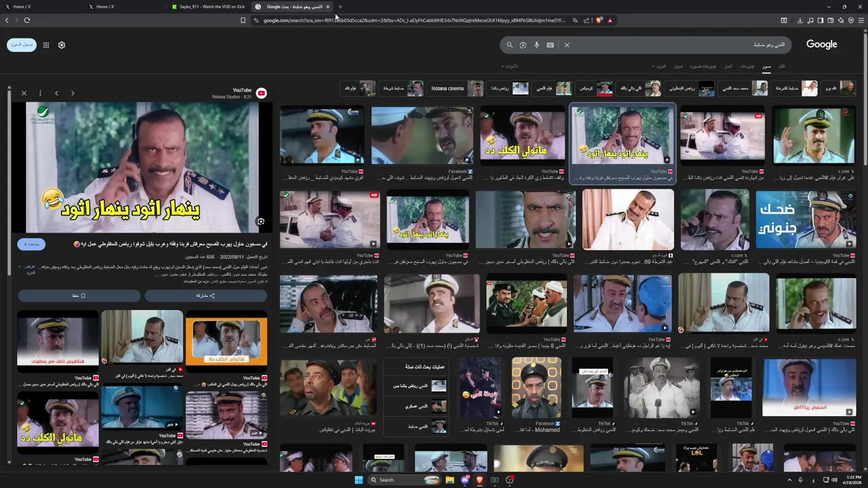Expand the 'show more' description link
The height and width of the screenshot is (488, 868).
30,270
